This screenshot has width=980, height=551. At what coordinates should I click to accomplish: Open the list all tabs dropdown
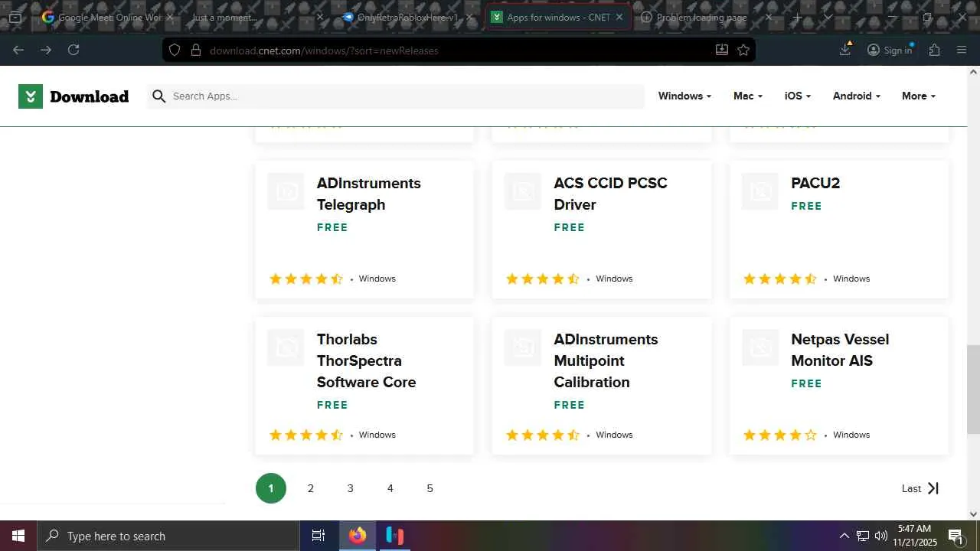tap(828, 17)
